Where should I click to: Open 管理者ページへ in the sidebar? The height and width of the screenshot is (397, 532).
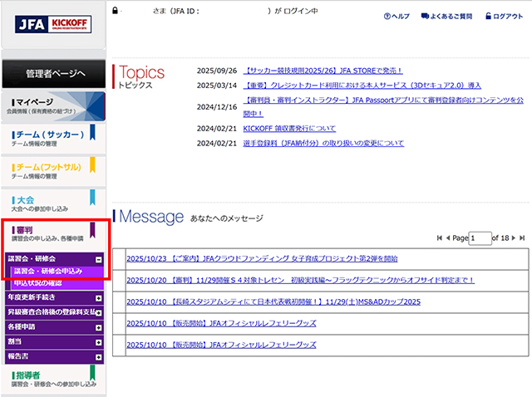point(54,73)
